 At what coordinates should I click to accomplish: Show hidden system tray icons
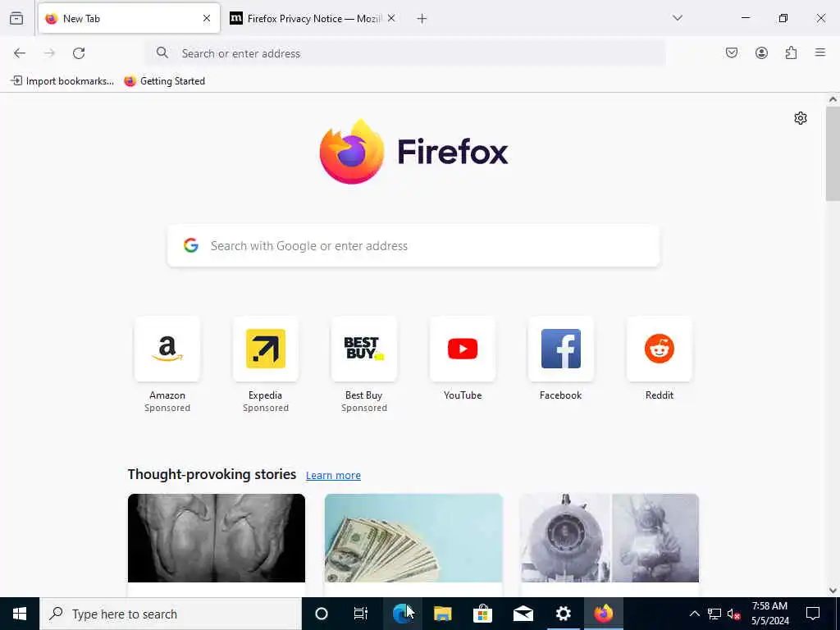point(694,614)
